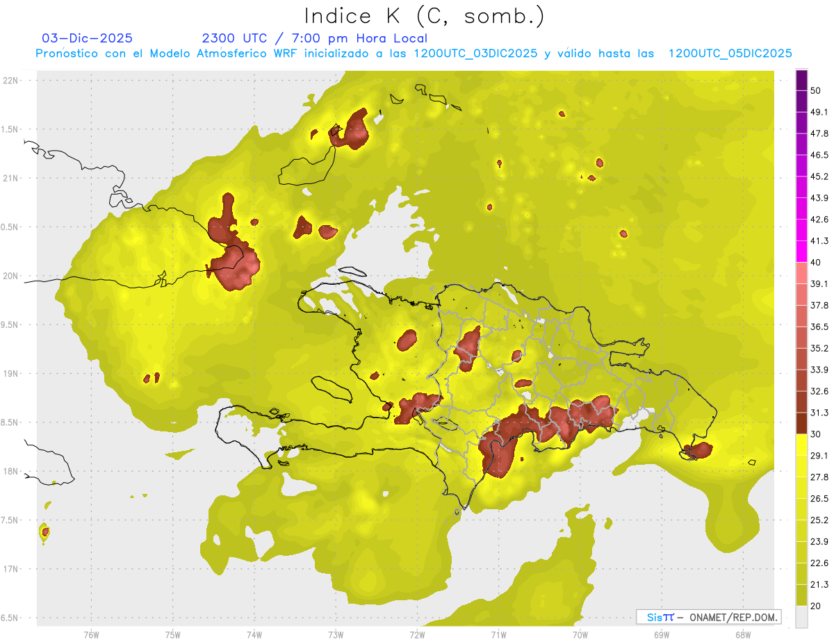
Task: Click the color scale value '23.9'
Action: tap(819, 542)
